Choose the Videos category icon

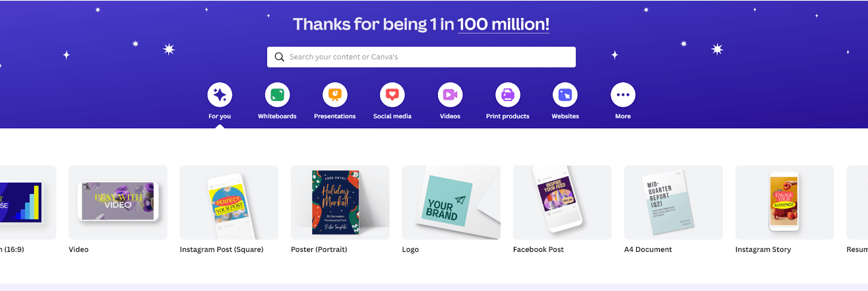pyautogui.click(x=450, y=95)
